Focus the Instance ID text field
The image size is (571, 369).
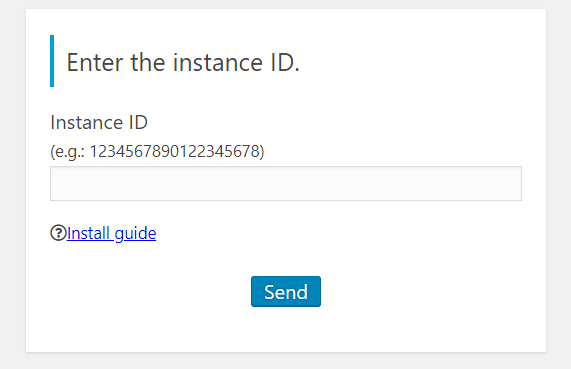286,184
